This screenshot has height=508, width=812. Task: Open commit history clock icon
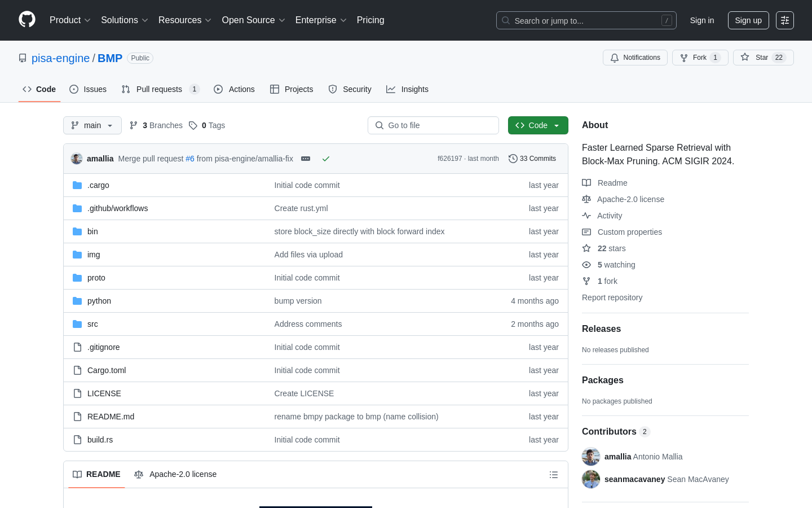[x=513, y=159]
